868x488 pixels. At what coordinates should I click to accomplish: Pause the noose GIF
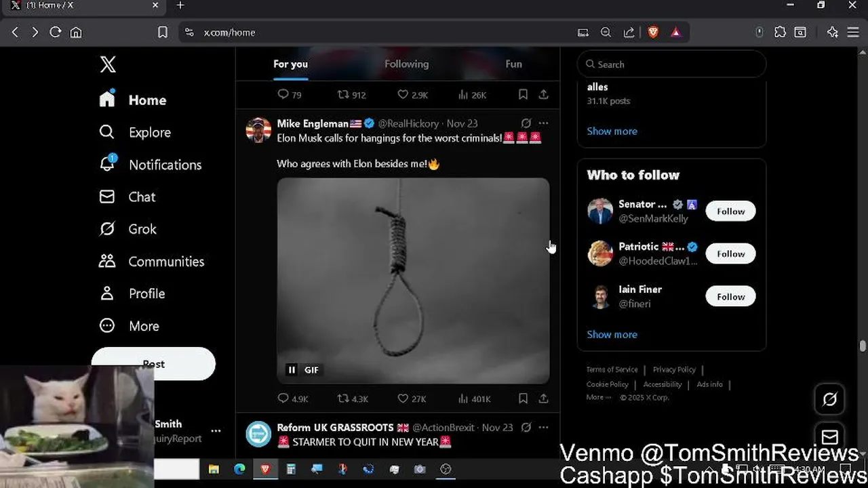(292, 369)
